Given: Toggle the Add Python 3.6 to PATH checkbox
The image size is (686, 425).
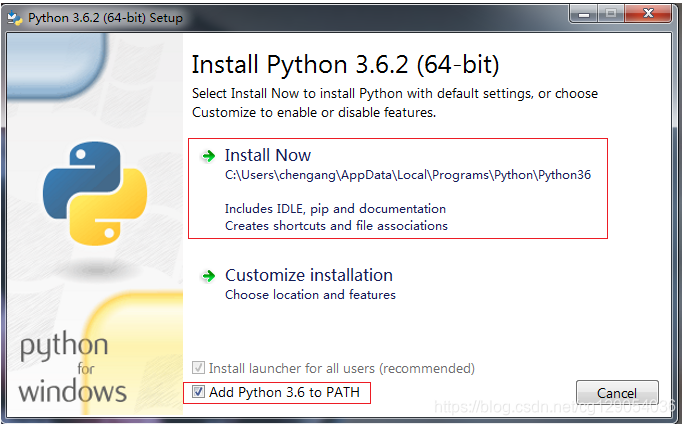Looking at the screenshot, I should point(198,391).
